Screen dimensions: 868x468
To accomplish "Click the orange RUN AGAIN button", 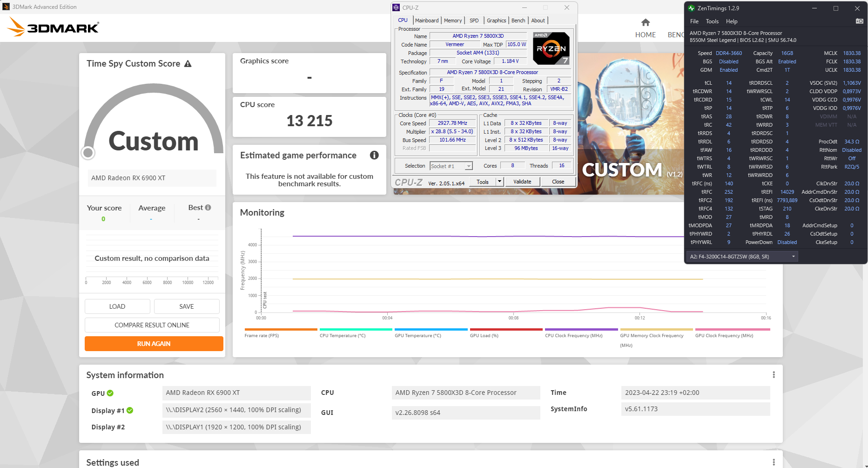I will [x=154, y=344].
